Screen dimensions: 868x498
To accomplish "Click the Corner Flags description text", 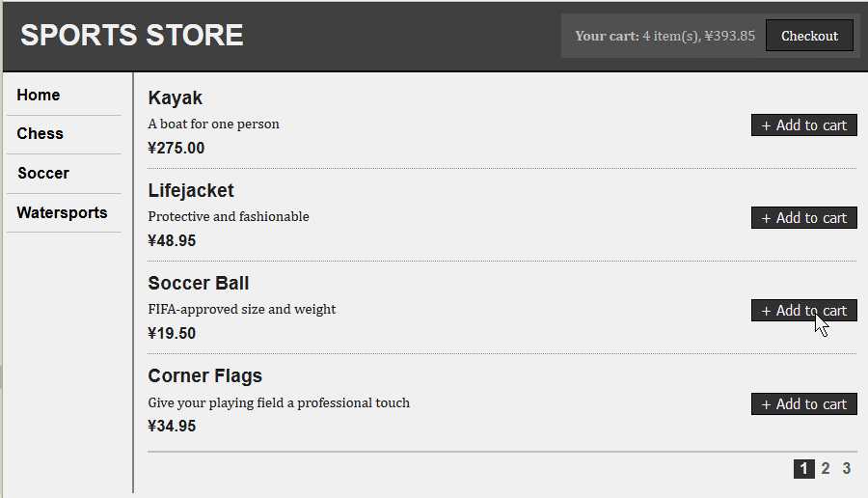I will (279, 402).
